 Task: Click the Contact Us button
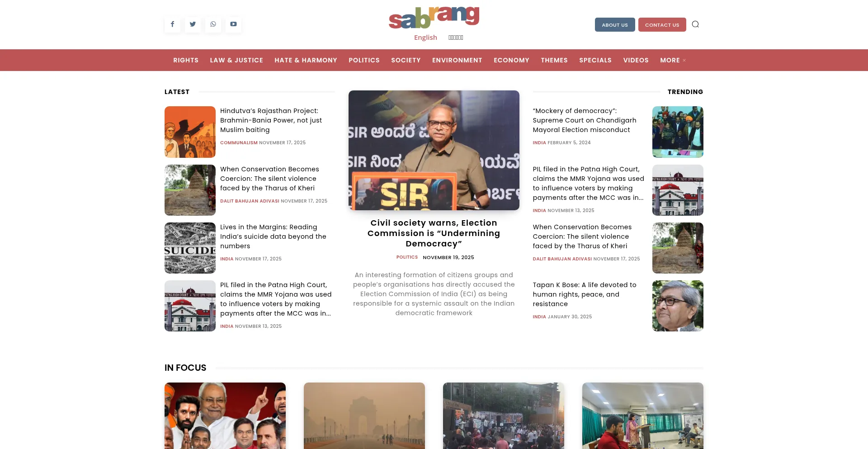[x=662, y=25]
